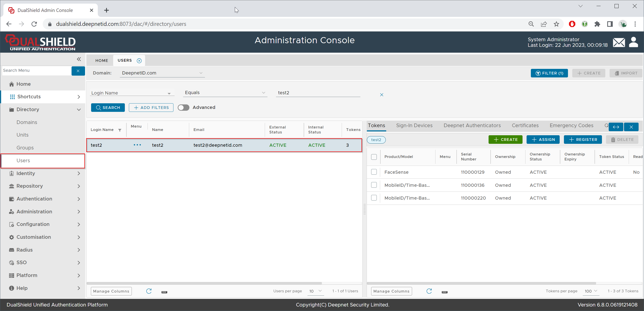
Task: Remove the test2 filter with X icon
Action: click(x=381, y=95)
